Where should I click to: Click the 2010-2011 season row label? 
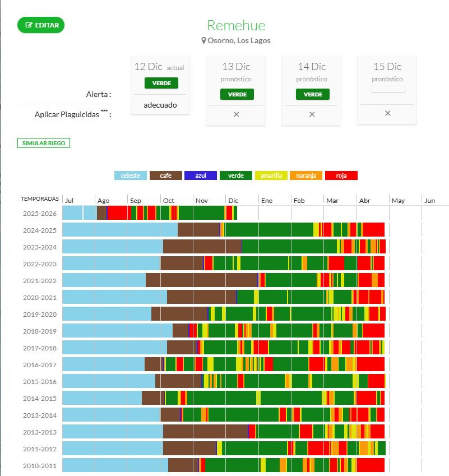[x=40, y=466]
